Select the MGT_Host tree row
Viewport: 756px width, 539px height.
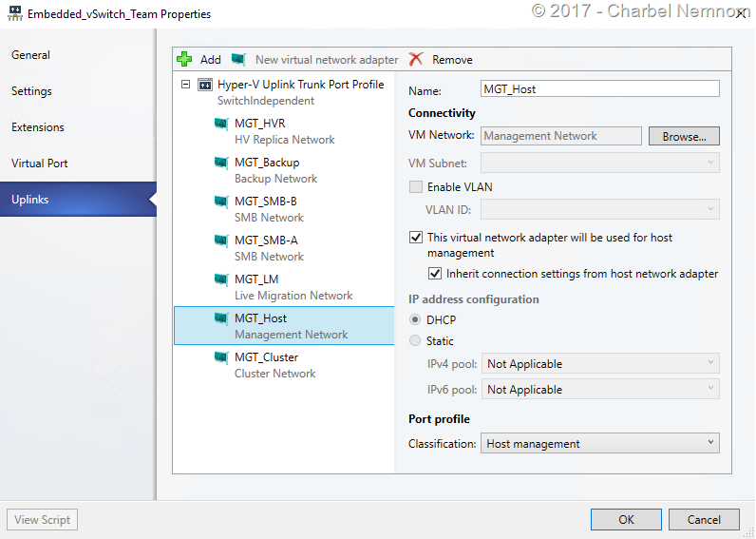pyautogui.click(x=284, y=326)
